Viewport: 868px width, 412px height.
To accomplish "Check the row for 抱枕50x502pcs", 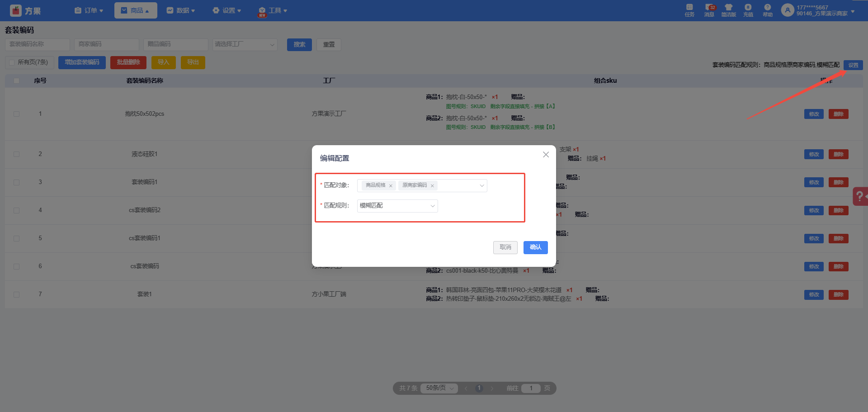I will point(17,114).
